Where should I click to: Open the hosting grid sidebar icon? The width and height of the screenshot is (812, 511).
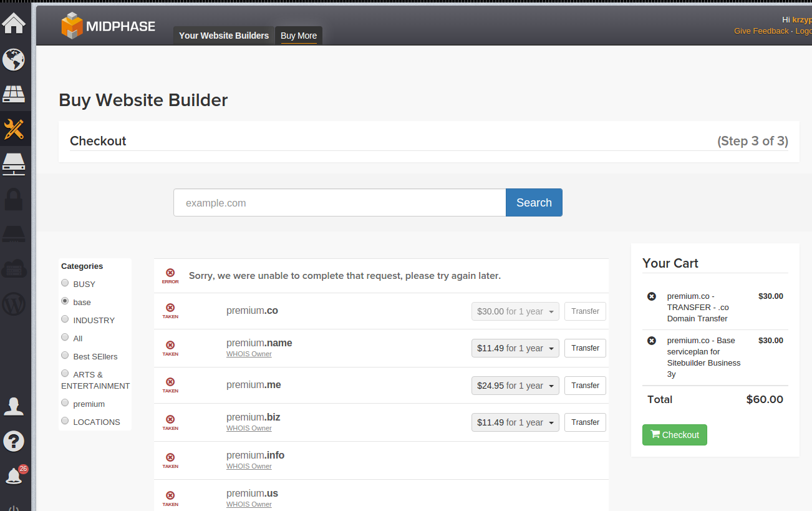tap(14, 94)
